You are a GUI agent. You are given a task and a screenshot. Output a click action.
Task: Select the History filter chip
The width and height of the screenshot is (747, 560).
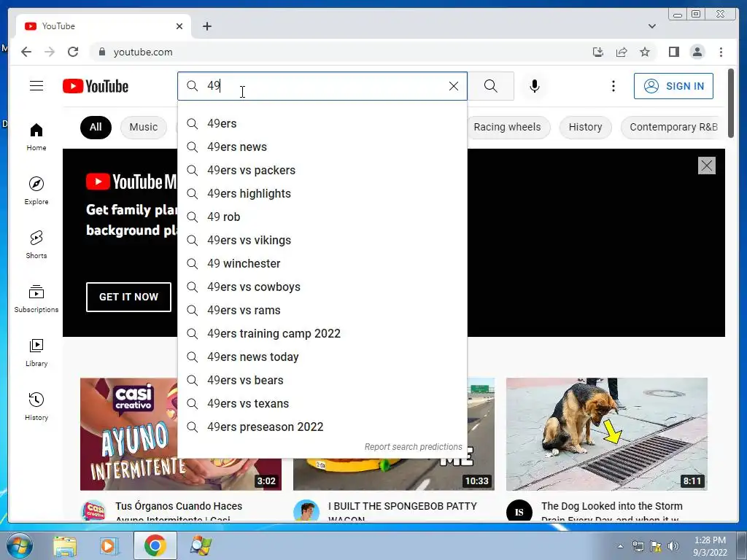[x=586, y=127]
